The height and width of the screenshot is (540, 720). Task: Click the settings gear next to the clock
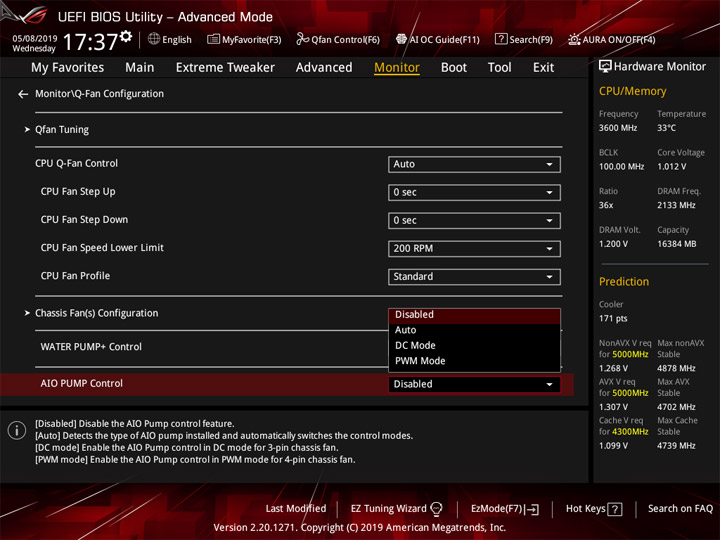click(126, 36)
